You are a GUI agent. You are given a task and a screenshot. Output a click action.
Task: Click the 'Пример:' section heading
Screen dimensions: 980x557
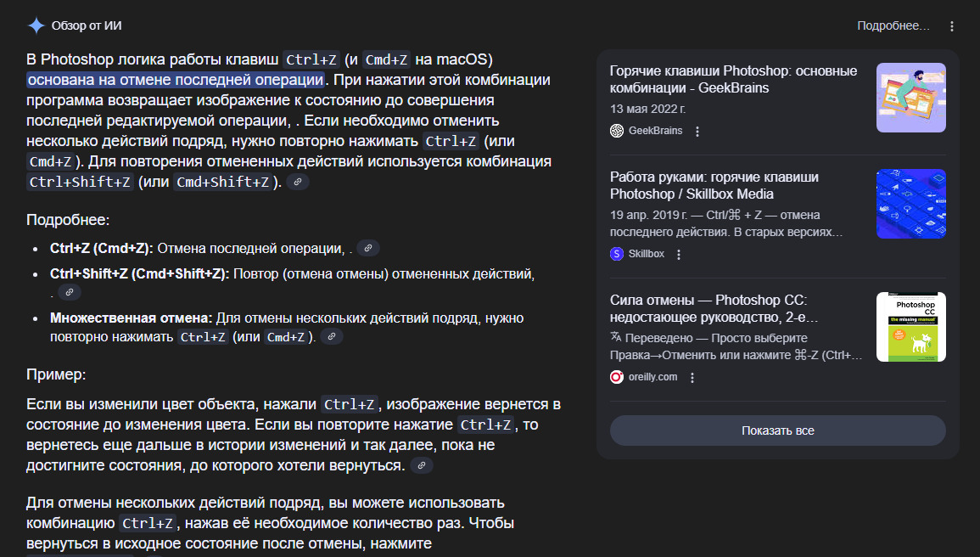click(56, 374)
